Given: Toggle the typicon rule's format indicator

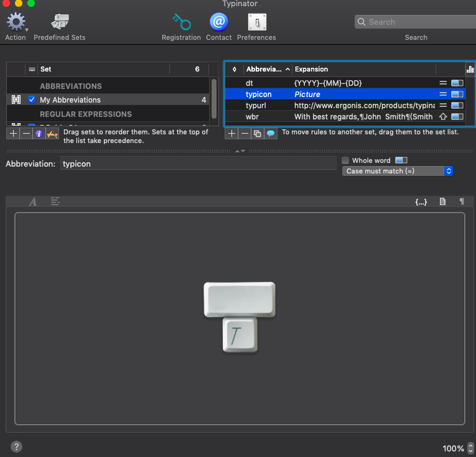Looking at the screenshot, I should [457, 94].
